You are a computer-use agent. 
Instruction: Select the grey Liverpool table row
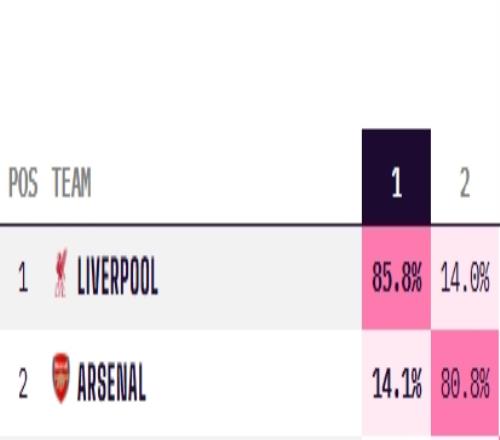coord(250,278)
